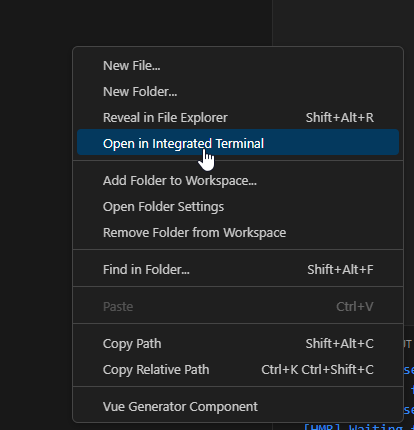414x430 pixels.
Task: Click the Shift+Alt+F shortcut label
Action: [x=340, y=270]
